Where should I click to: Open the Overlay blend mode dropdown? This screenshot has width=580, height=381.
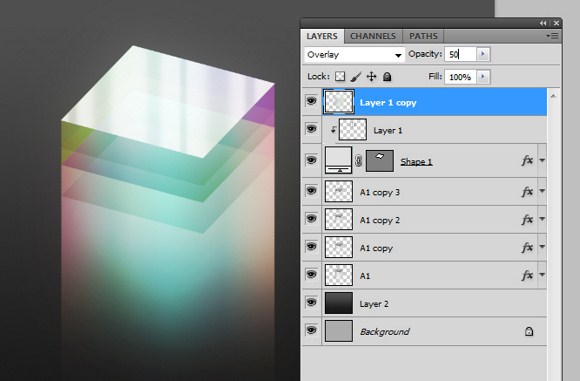pos(354,55)
